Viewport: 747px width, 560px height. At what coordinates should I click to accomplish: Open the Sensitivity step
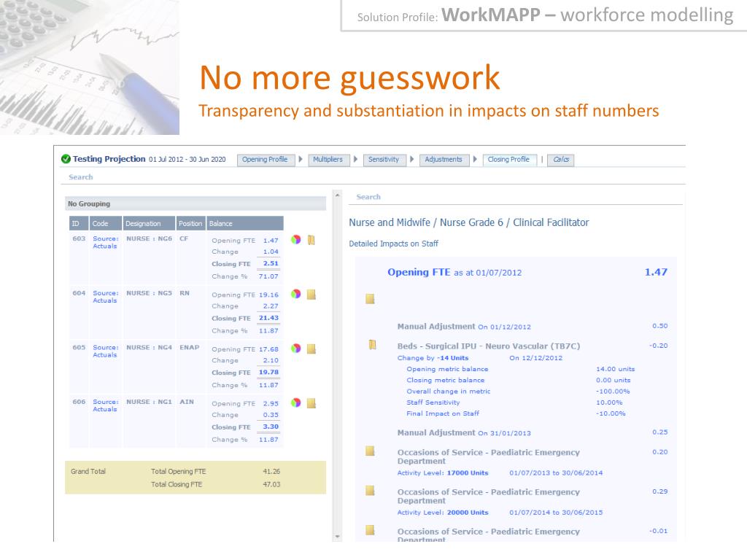(384, 160)
